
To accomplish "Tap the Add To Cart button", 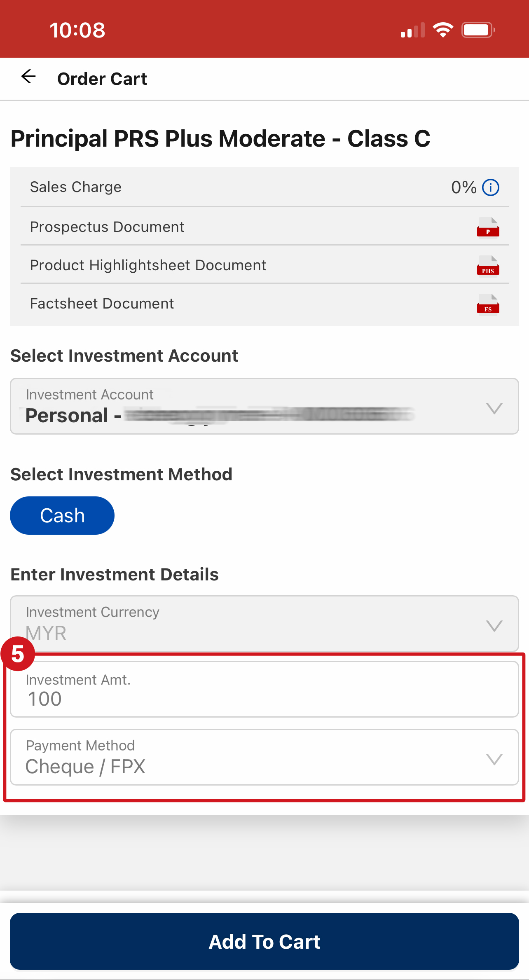I will pos(264,942).
